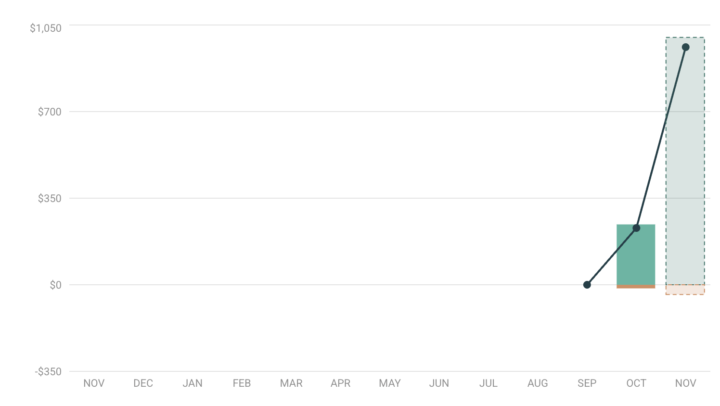Select the DEC month label
The width and height of the screenshot is (720, 406).
point(143,384)
